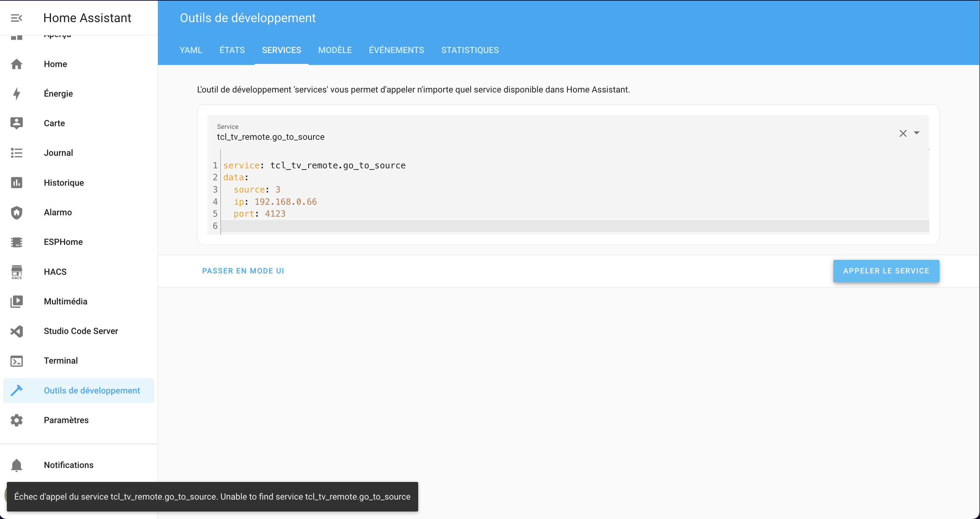Open HACS from the sidebar icon
This screenshot has width=980, height=519.
click(16, 271)
